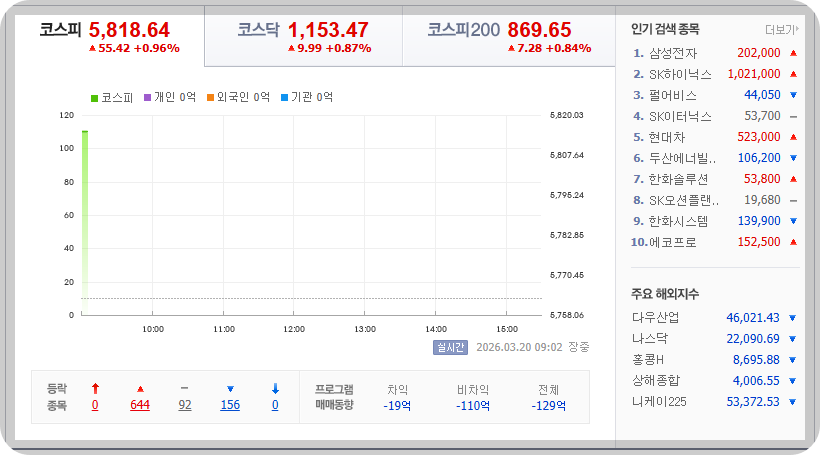Click the 프로그램 매매동향 label
The height and width of the screenshot is (455, 820).
click(x=334, y=397)
